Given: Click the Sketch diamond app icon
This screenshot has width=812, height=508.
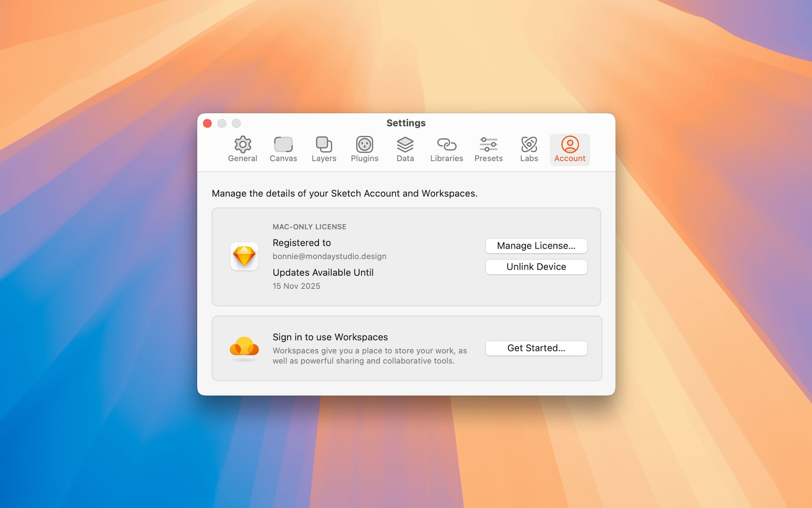Looking at the screenshot, I should [x=244, y=256].
